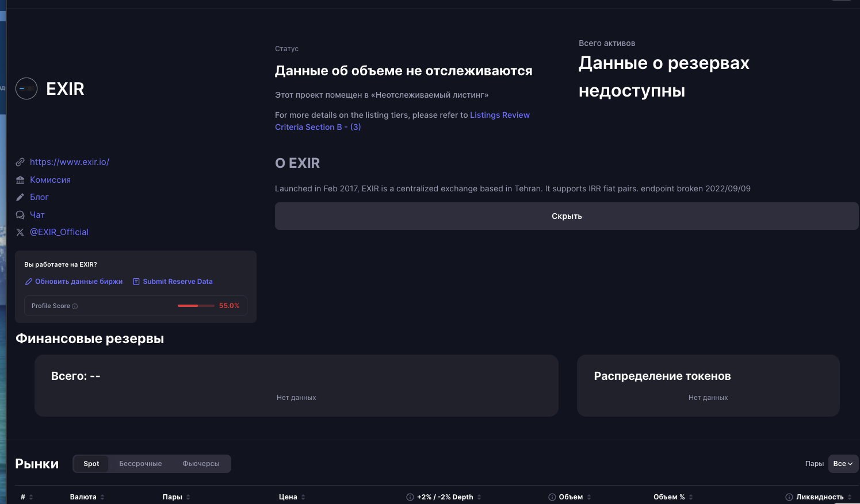Screen dimensions: 860x504
Task: Open the Блог link
Action: [39, 197]
